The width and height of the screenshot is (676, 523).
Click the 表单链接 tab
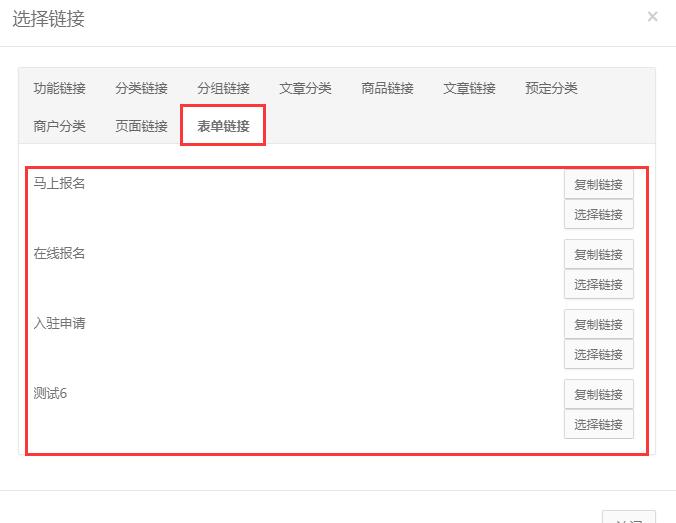point(223,126)
